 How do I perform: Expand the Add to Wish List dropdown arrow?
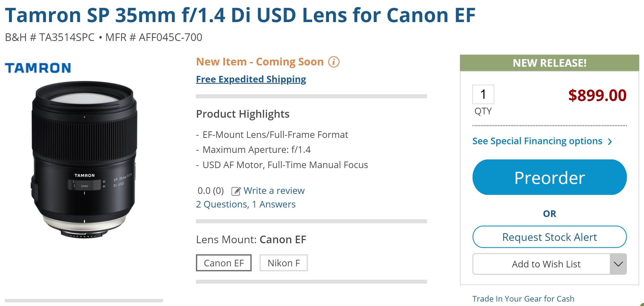click(x=618, y=264)
